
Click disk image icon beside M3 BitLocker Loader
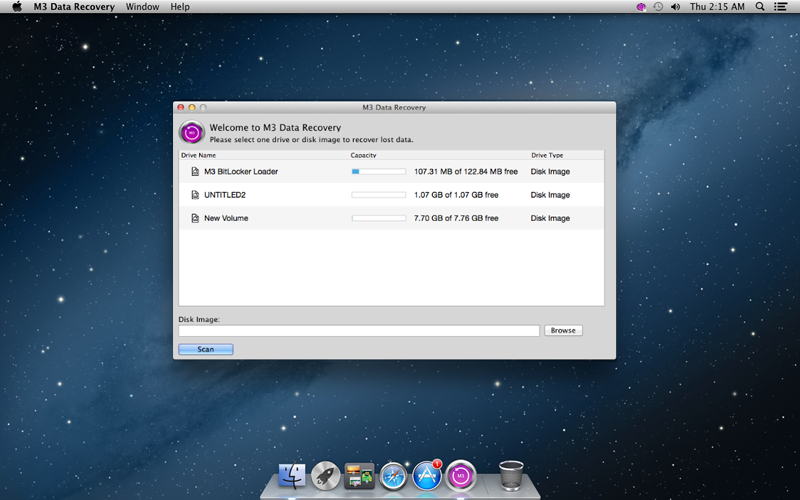pyautogui.click(x=195, y=171)
